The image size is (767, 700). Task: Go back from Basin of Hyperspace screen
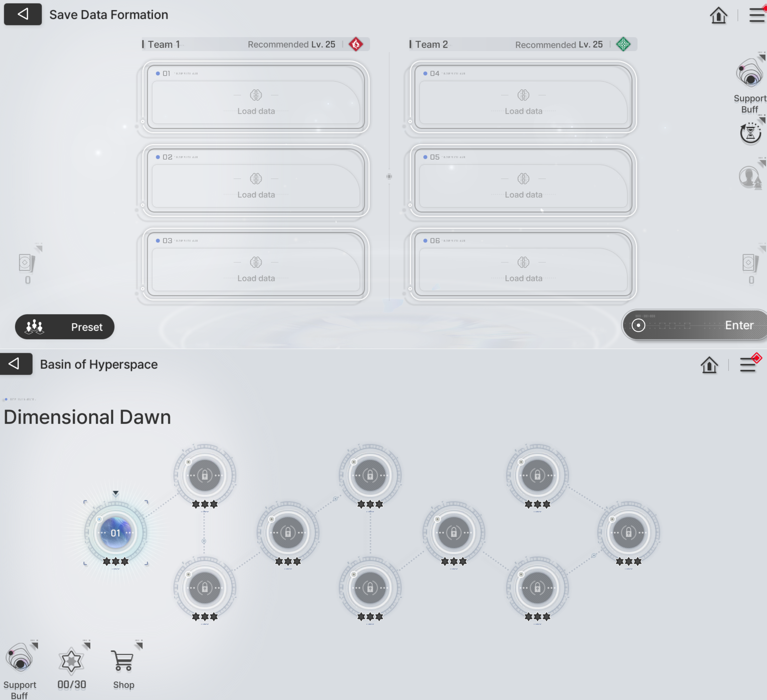pos(15,364)
